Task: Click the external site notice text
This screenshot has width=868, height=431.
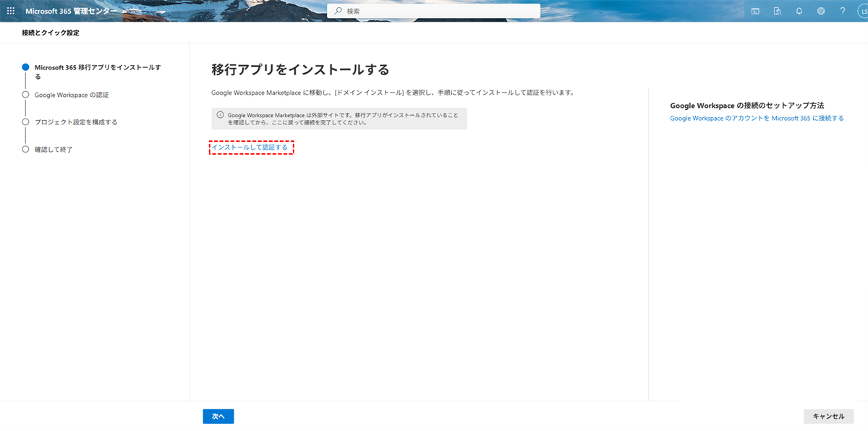Action: pos(343,119)
